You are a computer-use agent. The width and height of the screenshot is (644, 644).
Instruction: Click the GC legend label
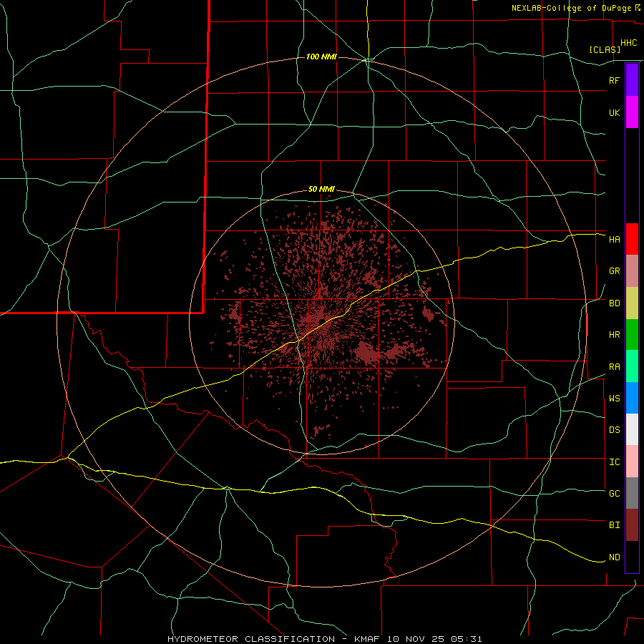click(614, 494)
